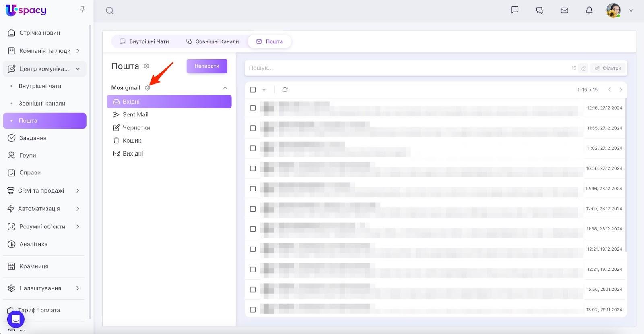Expand Налаштування submenu arrow
The image size is (644, 334).
point(78,288)
